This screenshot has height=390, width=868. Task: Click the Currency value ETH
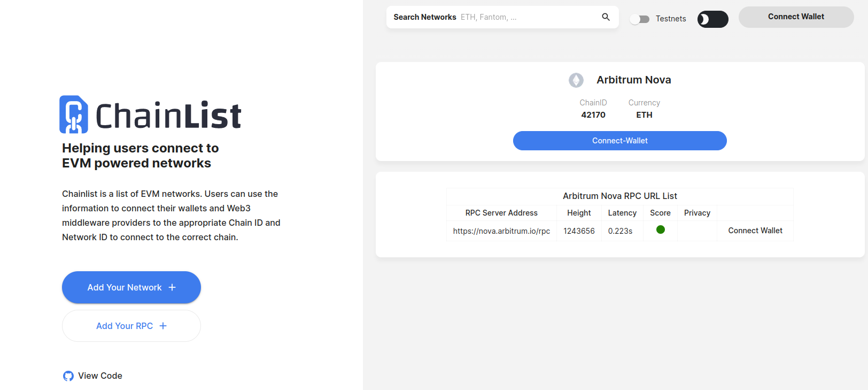click(x=644, y=115)
